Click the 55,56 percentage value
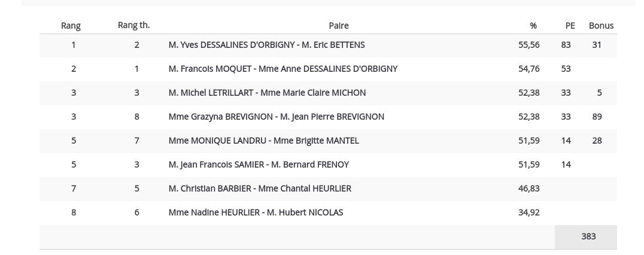 (529, 45)
